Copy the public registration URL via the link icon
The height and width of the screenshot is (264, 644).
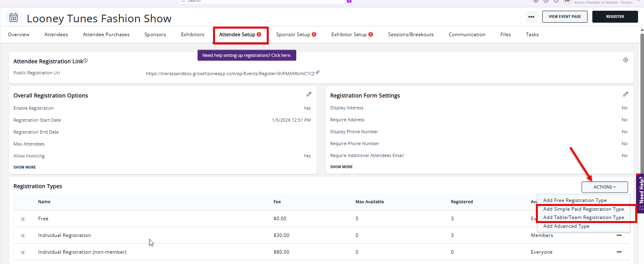(318, 72)
